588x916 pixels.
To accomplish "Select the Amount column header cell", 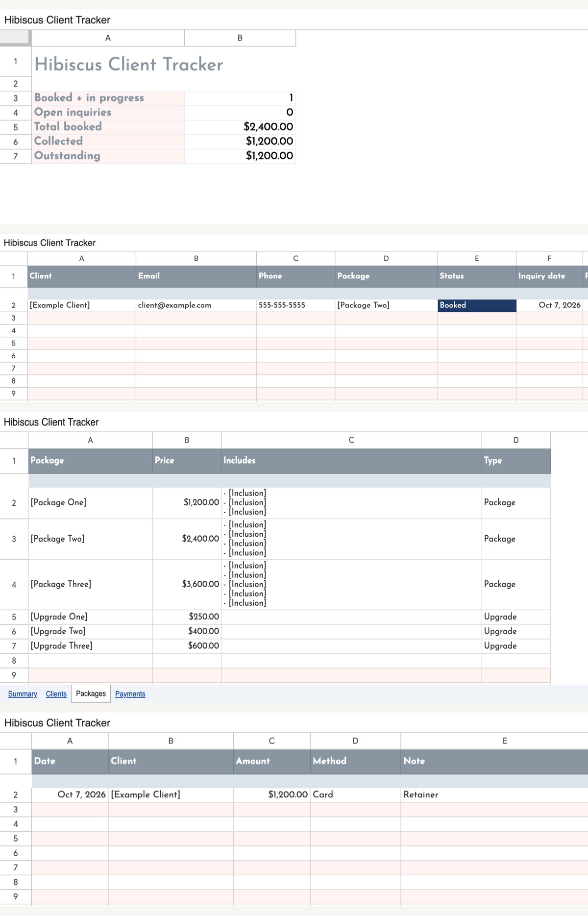I will click(272, 761).
